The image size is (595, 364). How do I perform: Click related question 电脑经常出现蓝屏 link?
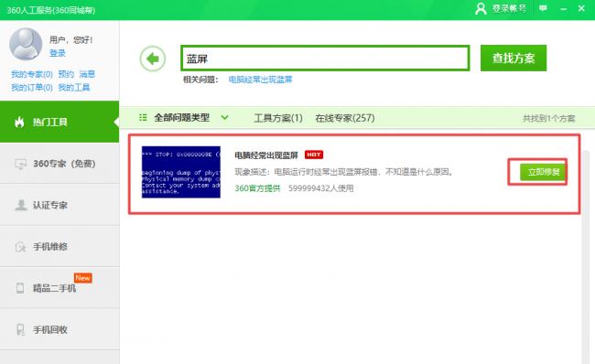[x=260, y=80]
